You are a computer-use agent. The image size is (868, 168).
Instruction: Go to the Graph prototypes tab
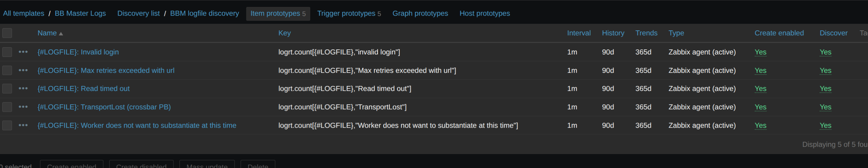coord(420,13)
